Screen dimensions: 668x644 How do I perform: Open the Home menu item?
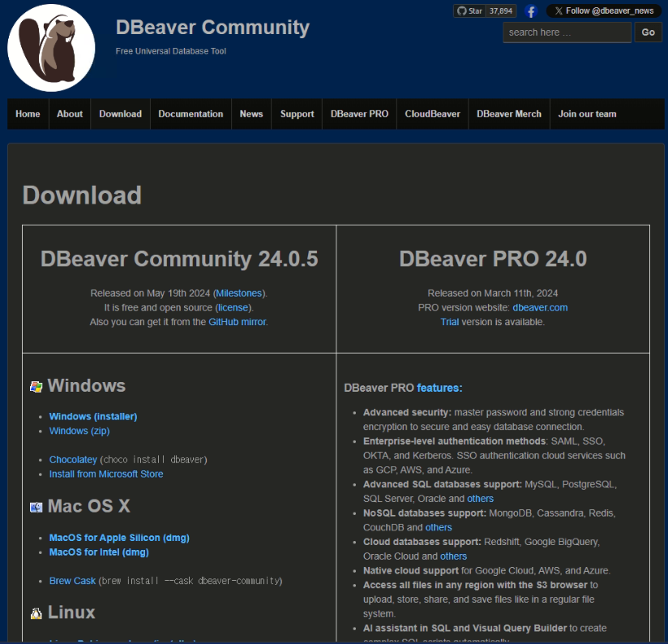point(28,114)
